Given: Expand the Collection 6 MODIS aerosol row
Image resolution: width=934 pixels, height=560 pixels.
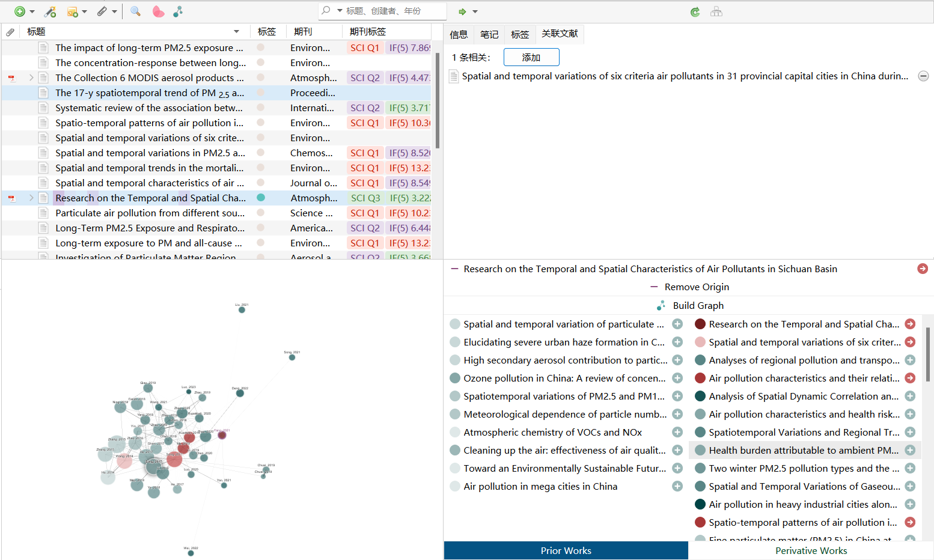Looking at the screenshot, I should coord(31,78).
